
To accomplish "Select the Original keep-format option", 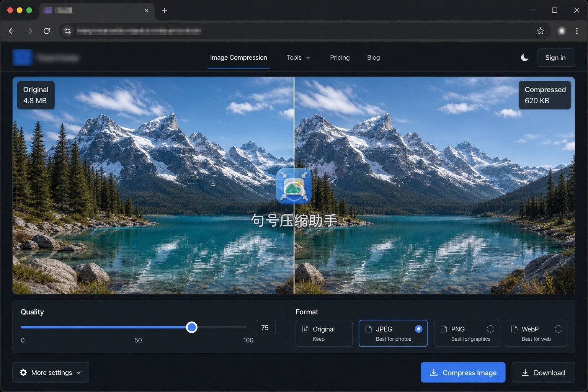I will pos(324,333).
